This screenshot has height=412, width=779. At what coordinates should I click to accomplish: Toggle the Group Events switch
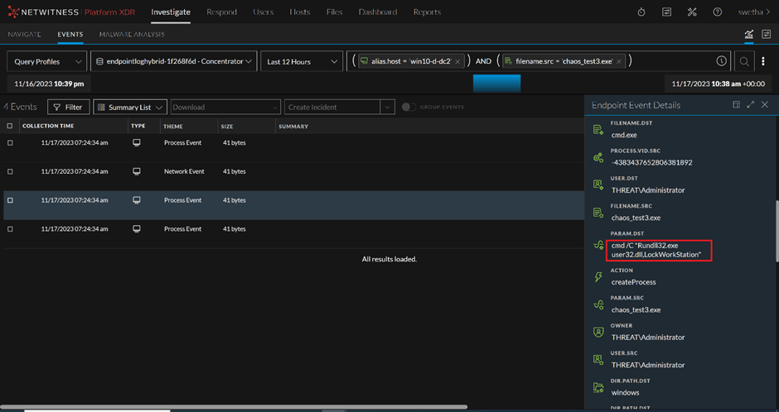[408, 107]
